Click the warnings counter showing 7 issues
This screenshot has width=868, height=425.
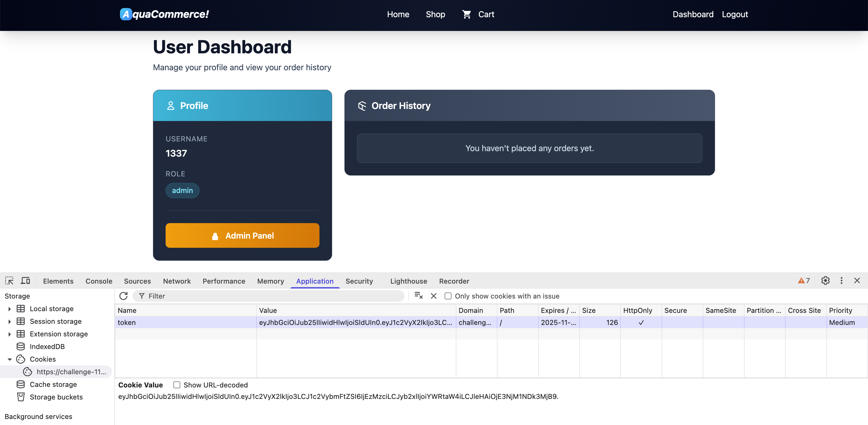(x=804, y=280)
